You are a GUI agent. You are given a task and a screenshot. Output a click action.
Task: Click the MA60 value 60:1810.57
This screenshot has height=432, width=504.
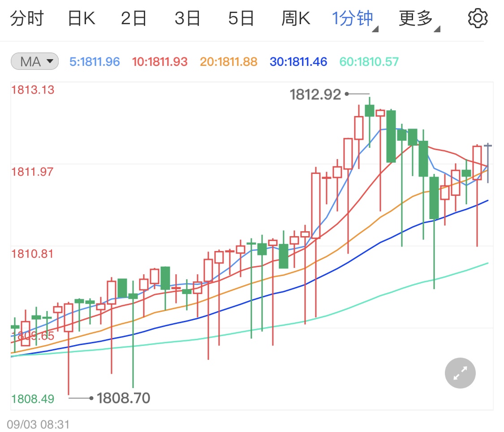(369, 62)
